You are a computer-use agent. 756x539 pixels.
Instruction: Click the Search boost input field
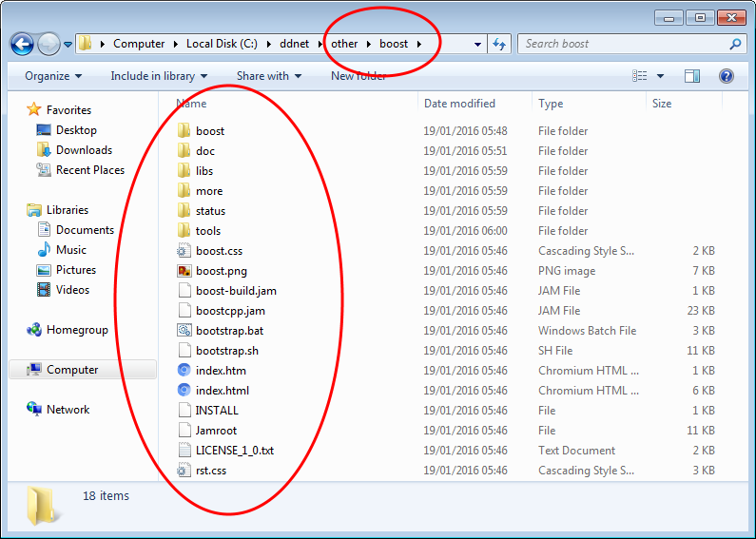pyautogui.click(x=623, y=44)
